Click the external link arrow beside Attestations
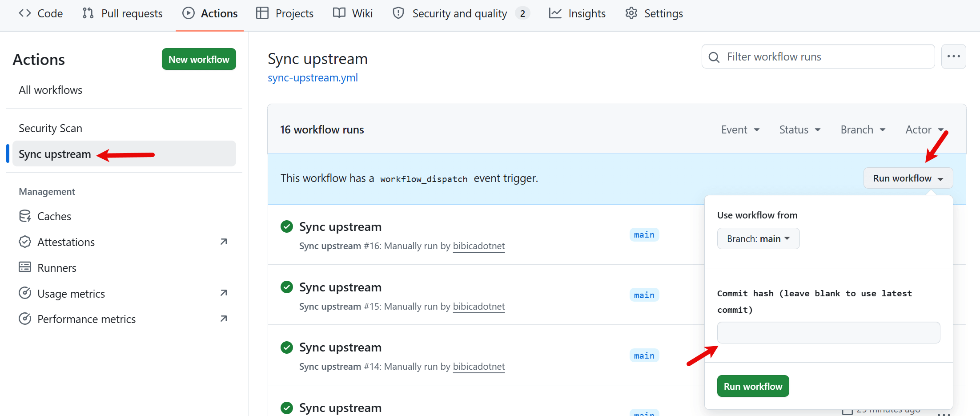This screenshot has height=416, width=980. [224, 242]
